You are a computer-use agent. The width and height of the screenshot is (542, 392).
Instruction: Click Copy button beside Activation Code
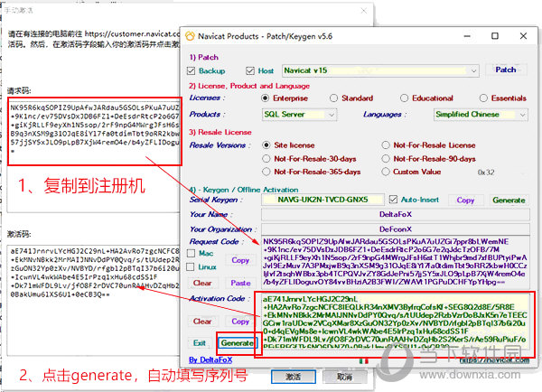pos(240,322)
